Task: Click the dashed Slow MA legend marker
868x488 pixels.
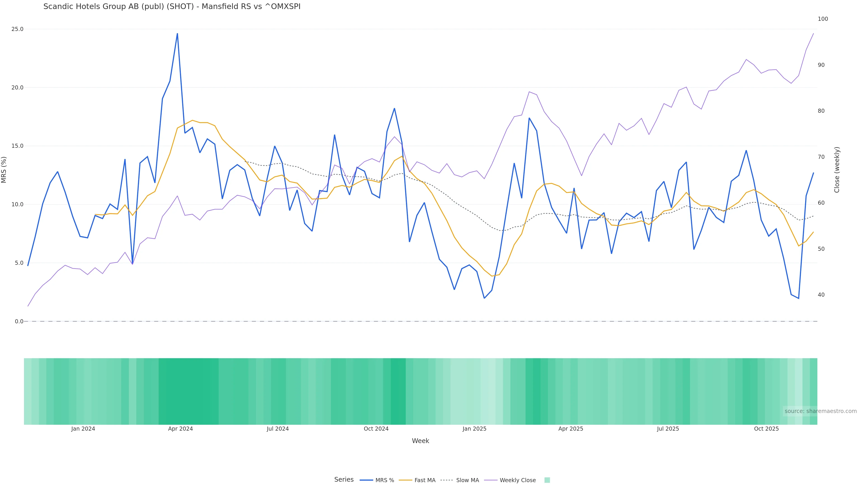Action: pos(447,480)
